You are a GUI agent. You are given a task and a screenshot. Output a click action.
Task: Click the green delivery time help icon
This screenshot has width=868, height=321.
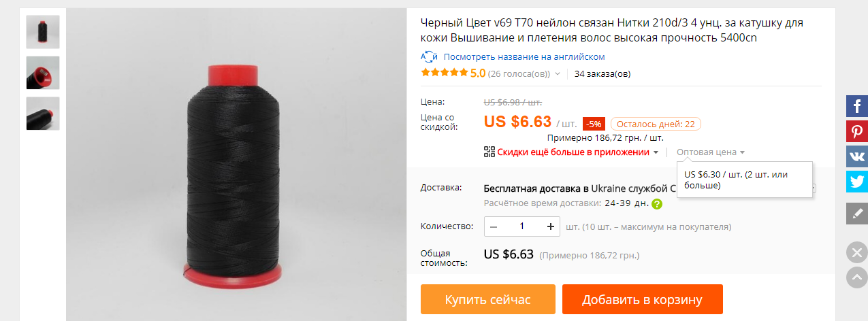point(657,203)
